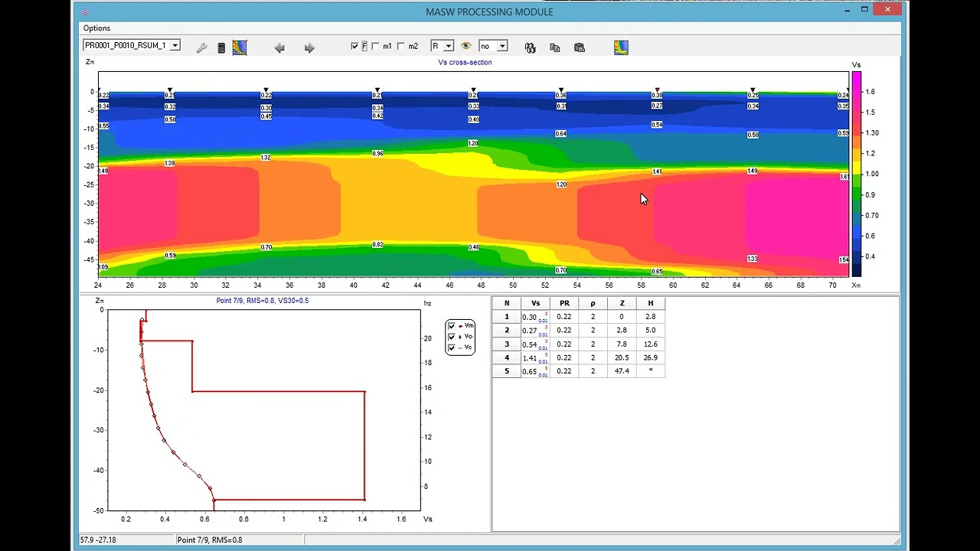Click the PR value in layer row 3
This screenshot has height=551, width=980.
[x=564, y=344]
